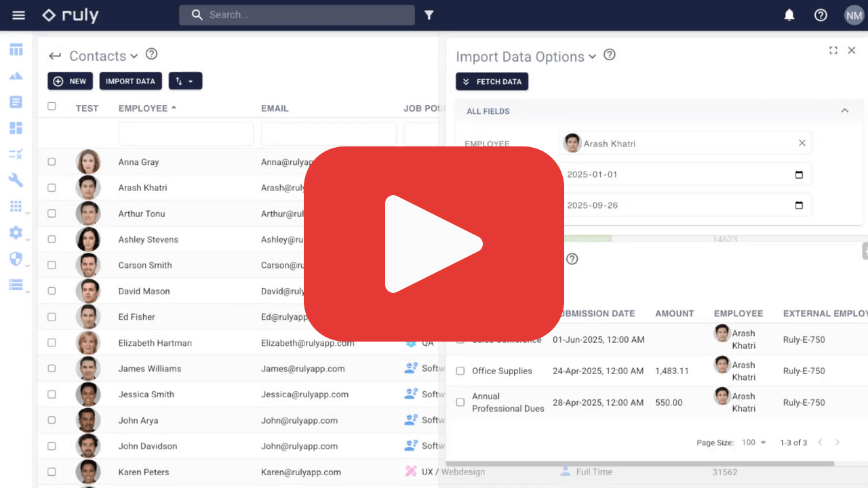The image size is (868, 488).
Task: Open the area chart icon in sidebar
Action: [16, 76]
